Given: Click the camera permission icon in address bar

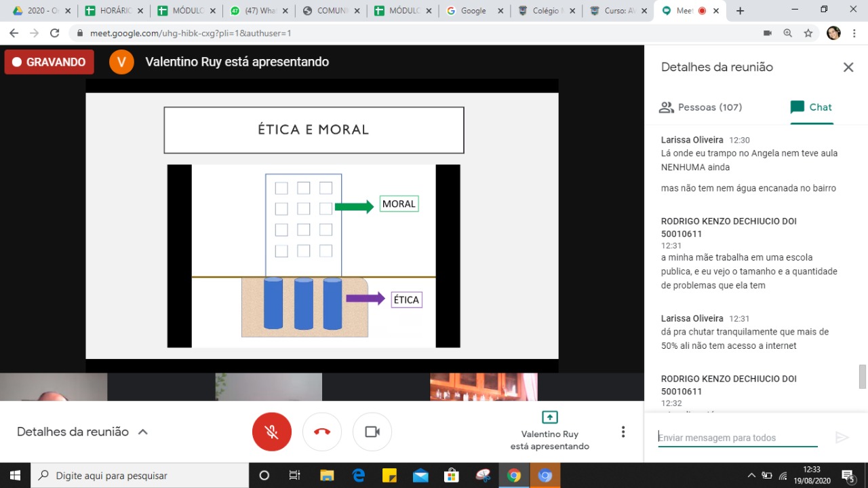Looking at the screenshot, I should pos(768,33).
